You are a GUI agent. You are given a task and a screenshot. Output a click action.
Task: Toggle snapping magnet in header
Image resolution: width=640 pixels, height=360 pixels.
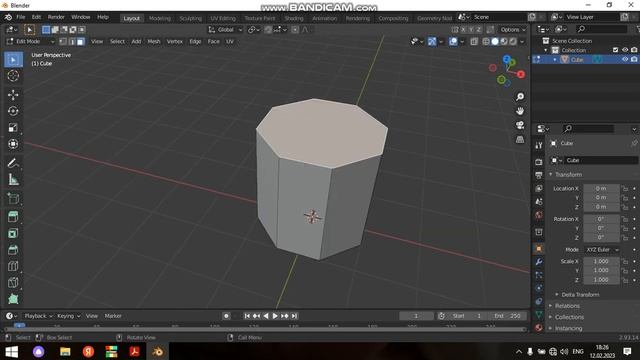pyautogui.click(x=268, y=29)
